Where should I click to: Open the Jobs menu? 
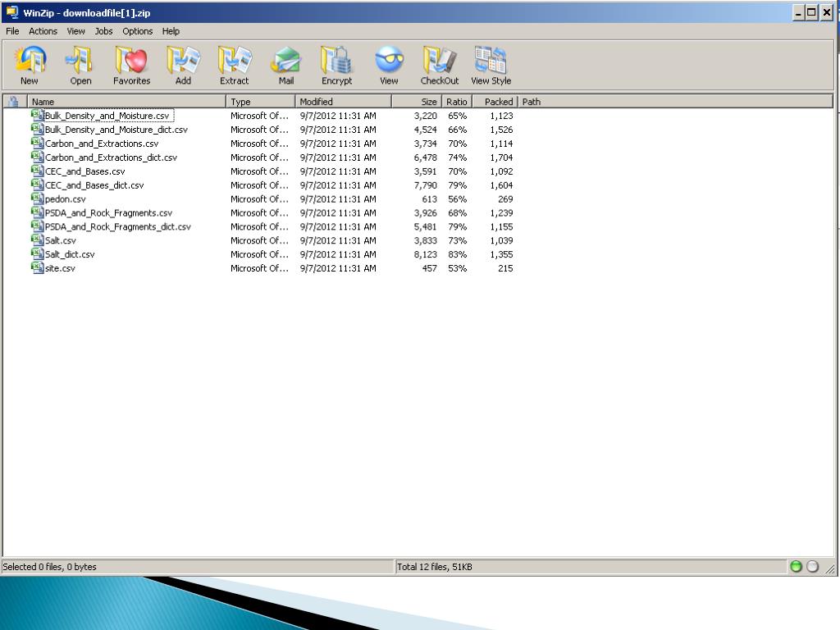[103, 31]
